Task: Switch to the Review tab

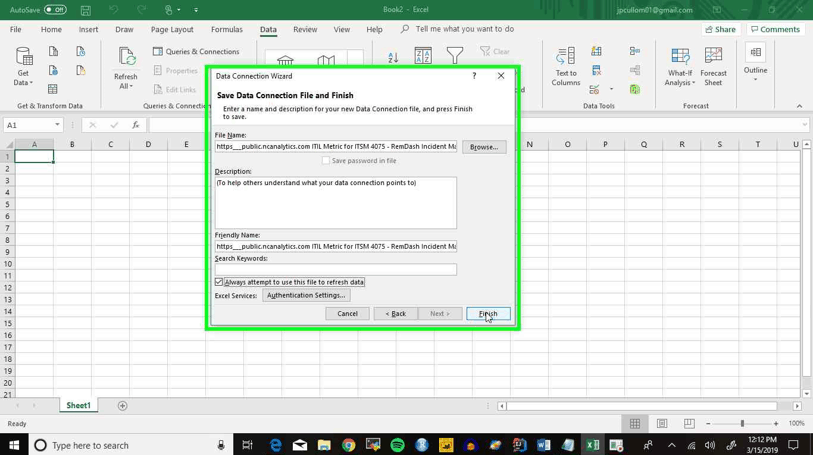Action: pos(305,30)
